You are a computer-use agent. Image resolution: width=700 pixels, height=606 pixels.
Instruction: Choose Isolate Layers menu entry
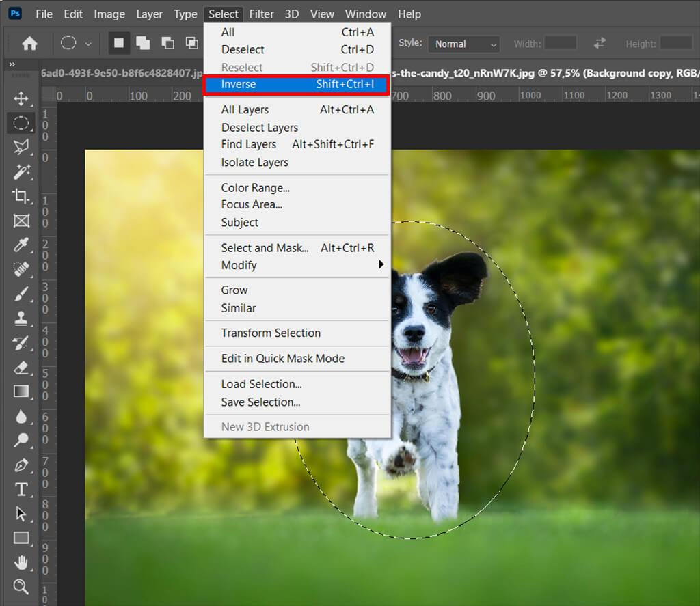297,163
